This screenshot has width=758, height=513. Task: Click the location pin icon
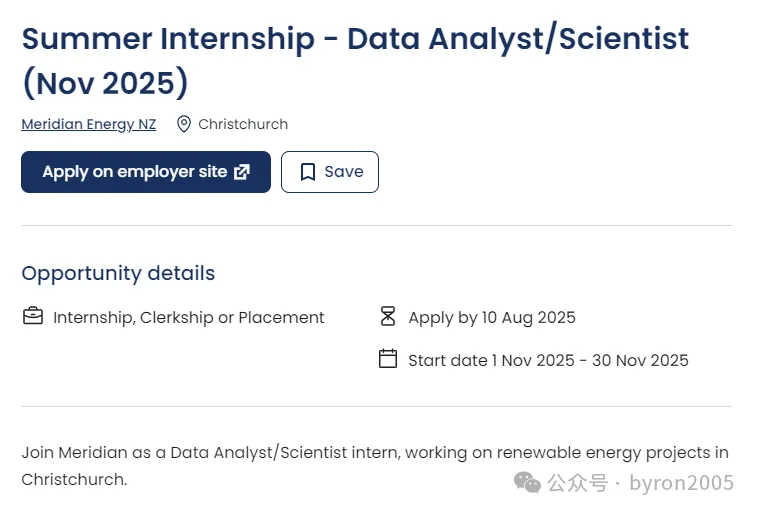(184, 124)
